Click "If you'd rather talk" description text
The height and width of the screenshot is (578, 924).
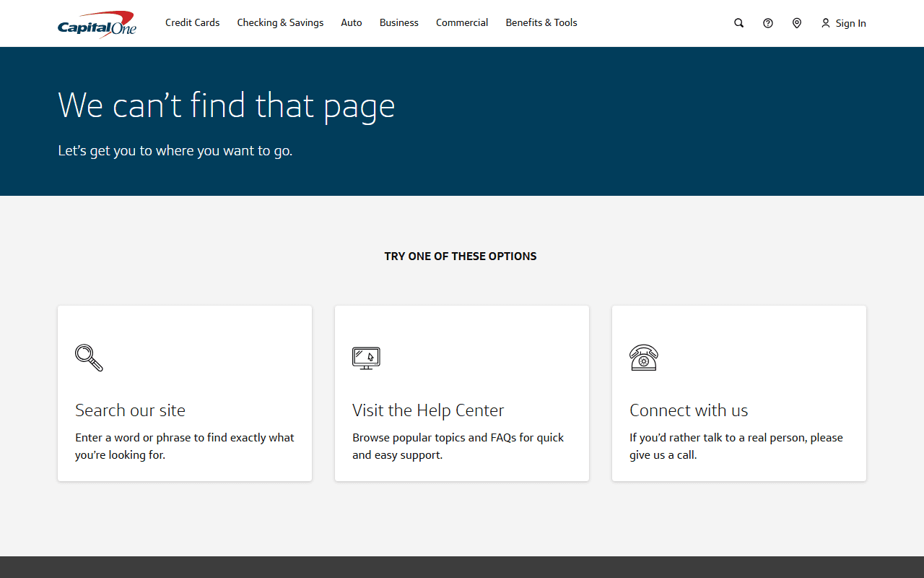pos(736,447)
